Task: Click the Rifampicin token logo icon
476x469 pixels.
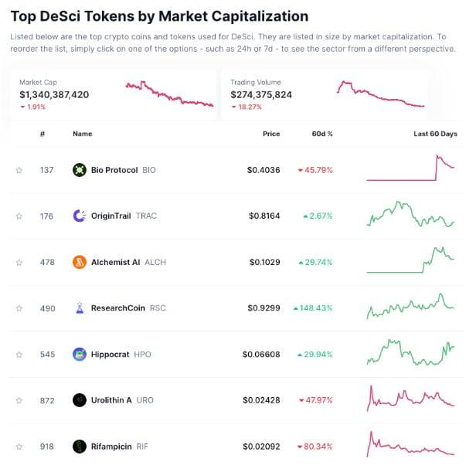Action: pos(79,446)
